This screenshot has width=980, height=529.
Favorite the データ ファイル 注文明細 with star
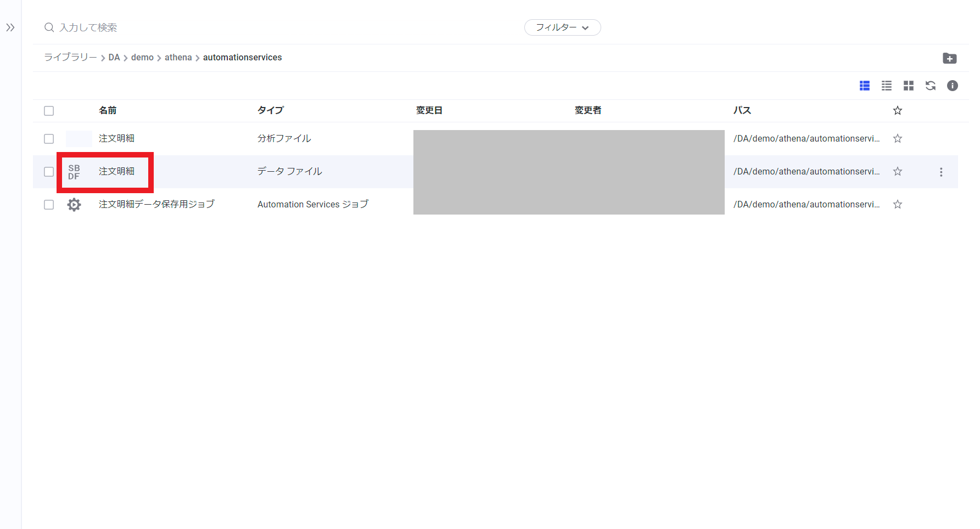point(898,171)
